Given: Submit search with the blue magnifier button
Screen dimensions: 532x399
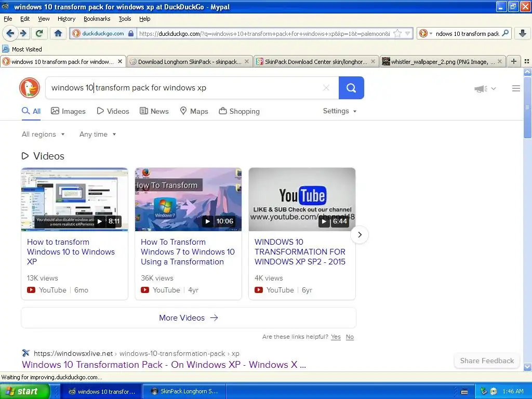Looking at the screenshot, I should tap(351, 88).
